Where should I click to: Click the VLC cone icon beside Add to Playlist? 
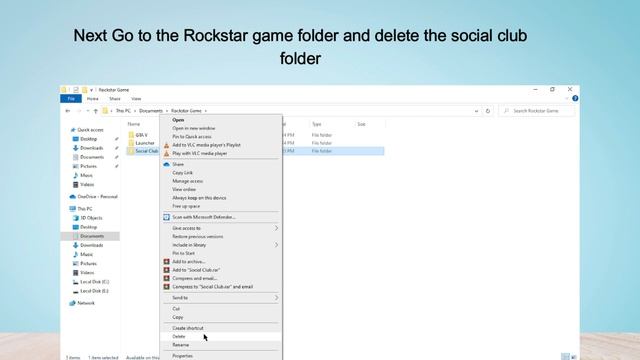coord(167,145)
